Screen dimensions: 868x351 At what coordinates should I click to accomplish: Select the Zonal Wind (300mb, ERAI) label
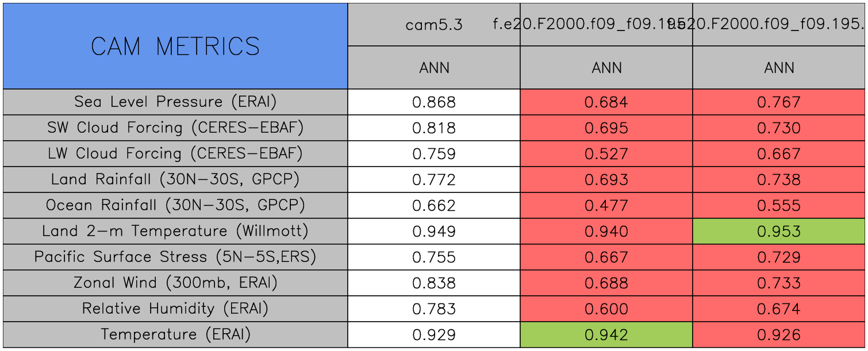click(175, 283)
